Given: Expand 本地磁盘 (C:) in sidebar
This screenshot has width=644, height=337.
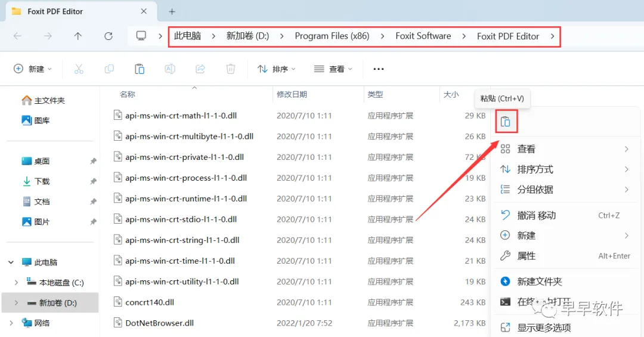Looking at the screenshot, I should [16, 282].
